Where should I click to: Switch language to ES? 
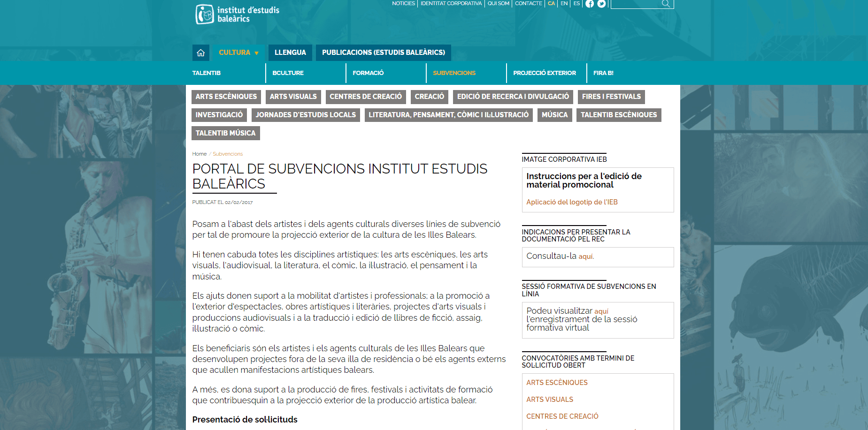click(x=577, y=3)
